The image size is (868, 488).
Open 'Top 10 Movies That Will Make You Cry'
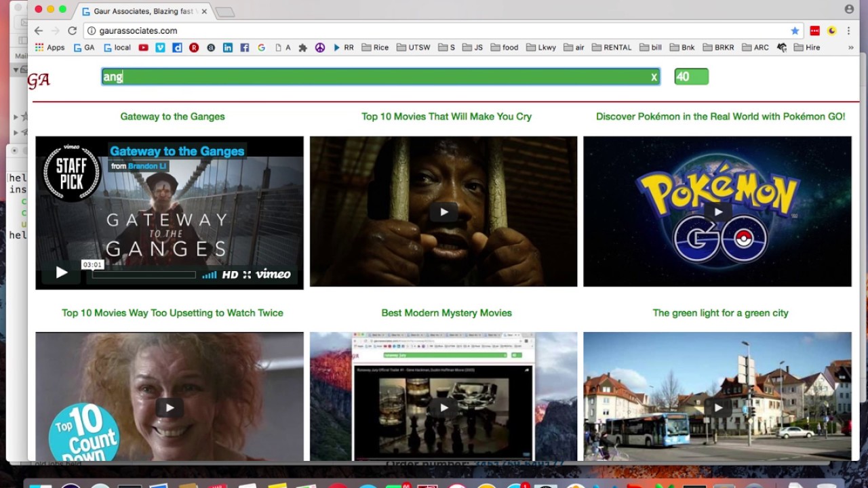point(446,117)
